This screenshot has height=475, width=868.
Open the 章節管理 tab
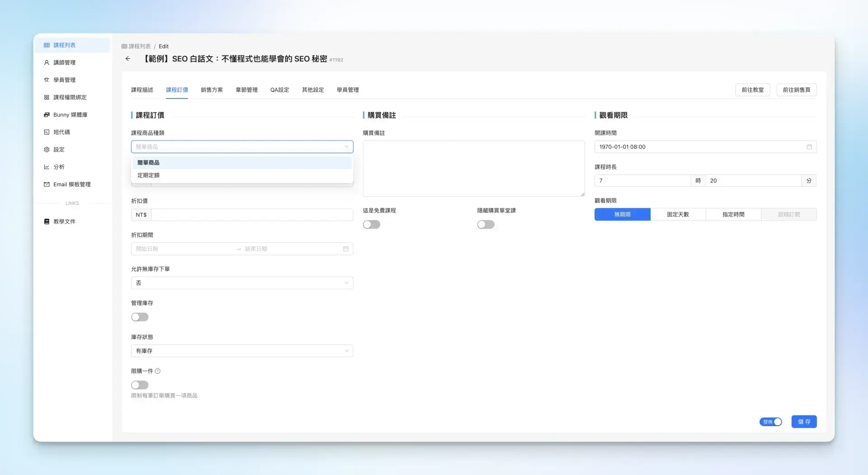point(246,90)
